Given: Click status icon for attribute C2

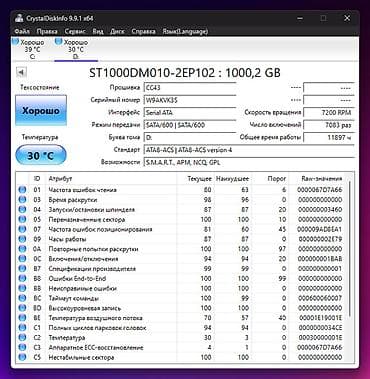Looking at the screenshot, I should point(22,337).
